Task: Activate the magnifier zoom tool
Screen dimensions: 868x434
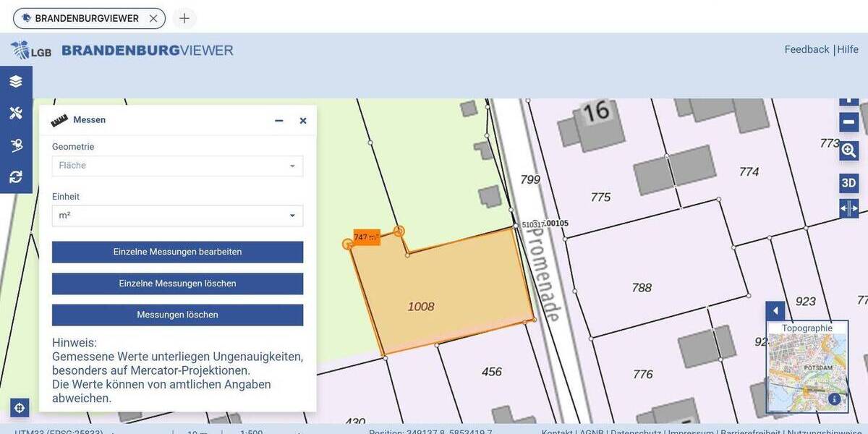Action: pyautogui.click(x=848, y=150)
